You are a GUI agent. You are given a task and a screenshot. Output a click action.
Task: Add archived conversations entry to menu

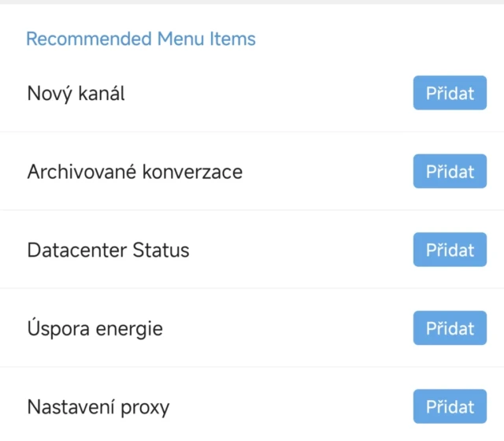click(x=450, y=171)
